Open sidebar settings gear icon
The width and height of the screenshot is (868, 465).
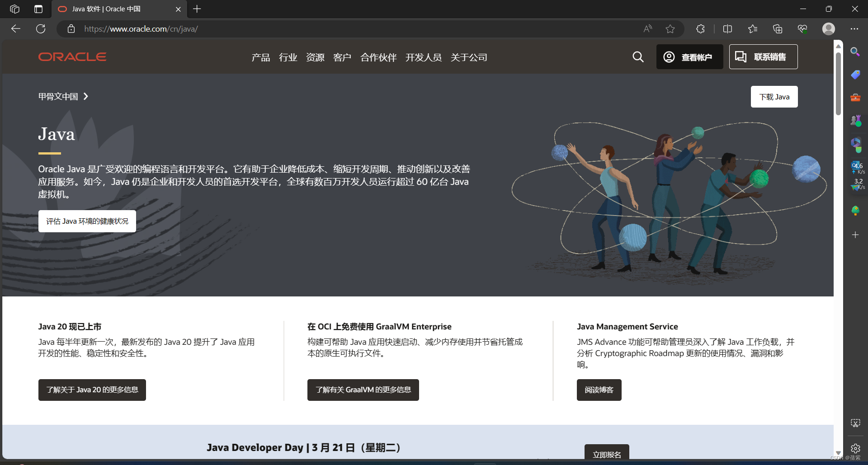coord(855,448)
